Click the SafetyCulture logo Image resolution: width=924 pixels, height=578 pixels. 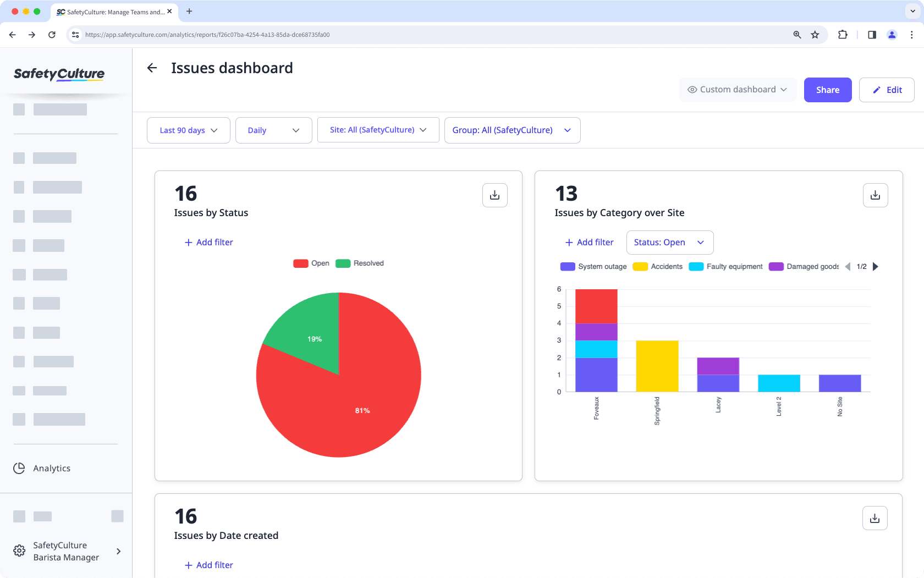59,74
